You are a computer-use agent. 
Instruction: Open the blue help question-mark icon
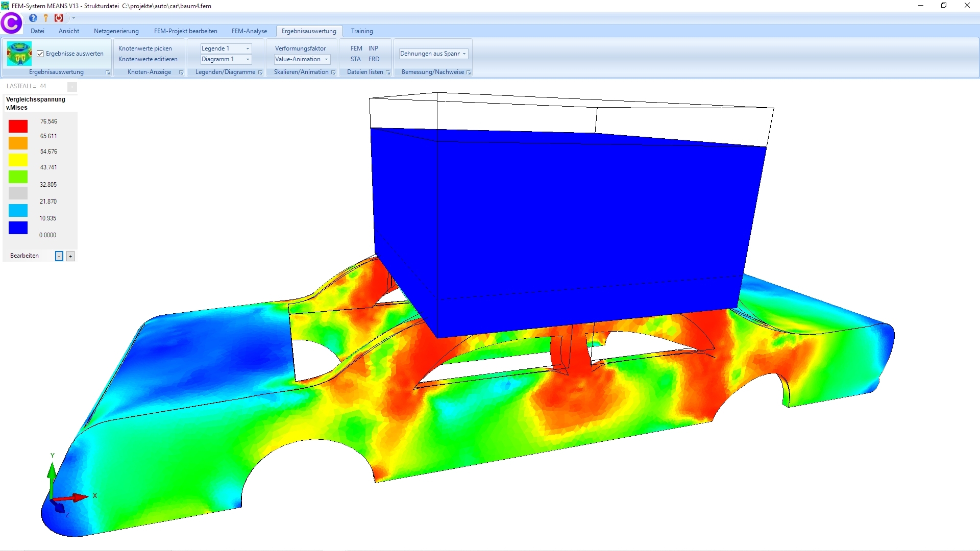(33, 18)
